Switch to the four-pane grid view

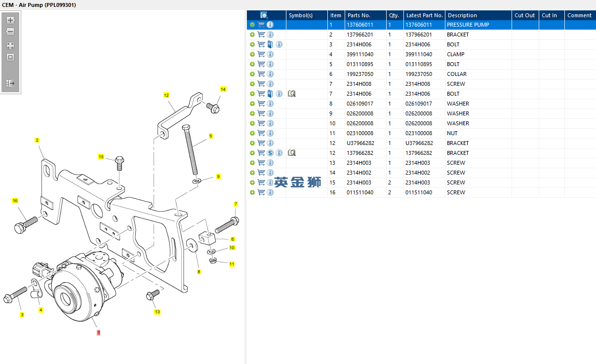pyautogui.click(x=10, y=45)
